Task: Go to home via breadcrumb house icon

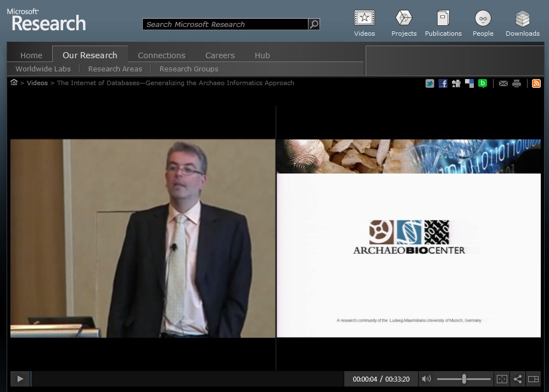Action: tap(14, 82)
